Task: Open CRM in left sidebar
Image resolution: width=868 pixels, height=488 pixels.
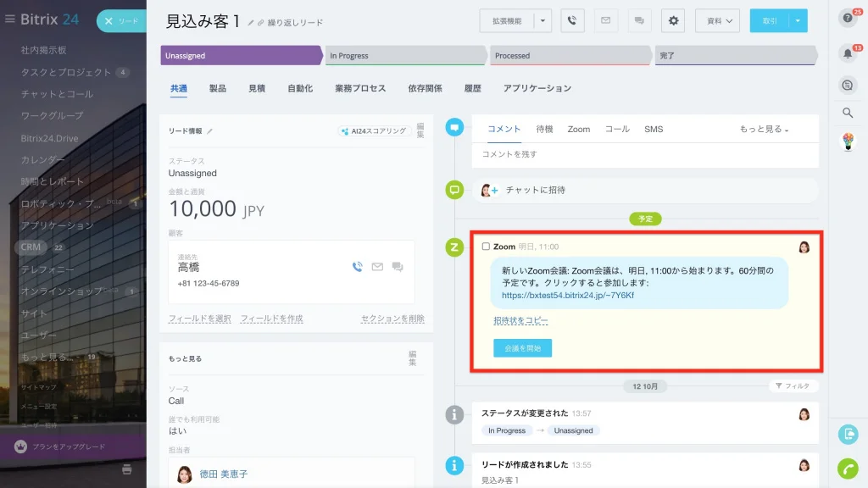Action: [31, 247]
